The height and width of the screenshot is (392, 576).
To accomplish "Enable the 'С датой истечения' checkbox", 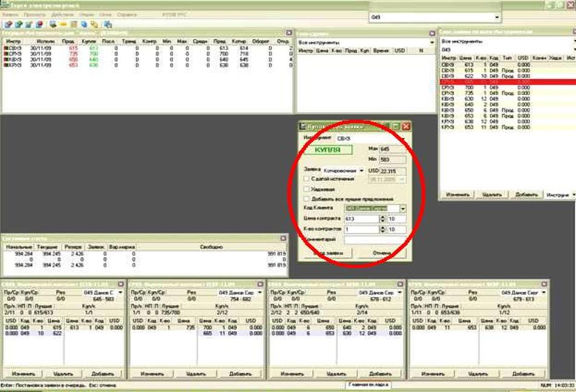I will click(x=307, y=179).
